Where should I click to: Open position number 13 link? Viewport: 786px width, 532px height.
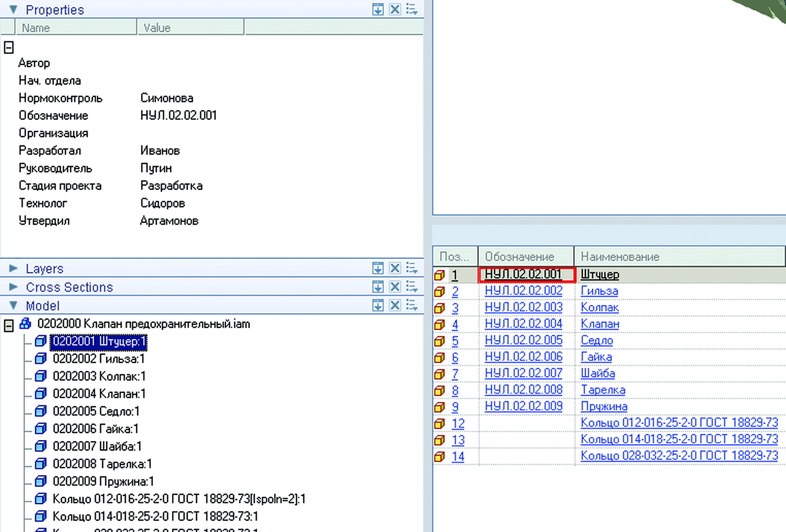[x=458, y=440]
